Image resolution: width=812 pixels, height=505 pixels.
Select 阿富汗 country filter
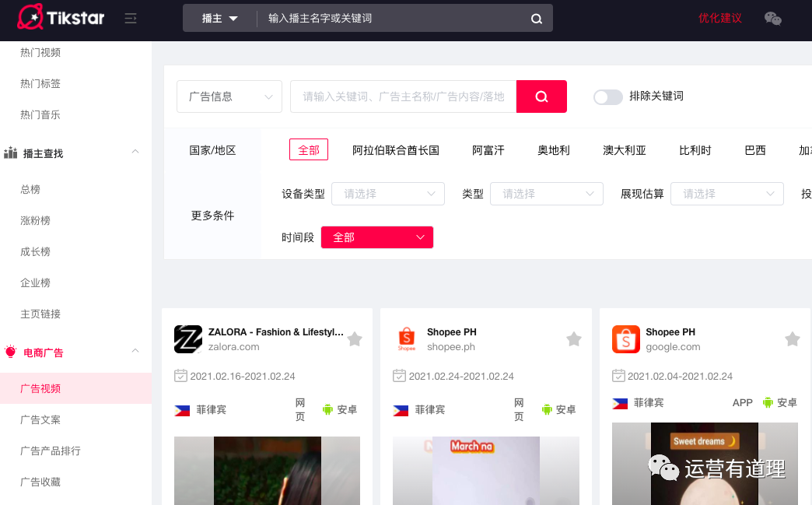click(488, 150)
